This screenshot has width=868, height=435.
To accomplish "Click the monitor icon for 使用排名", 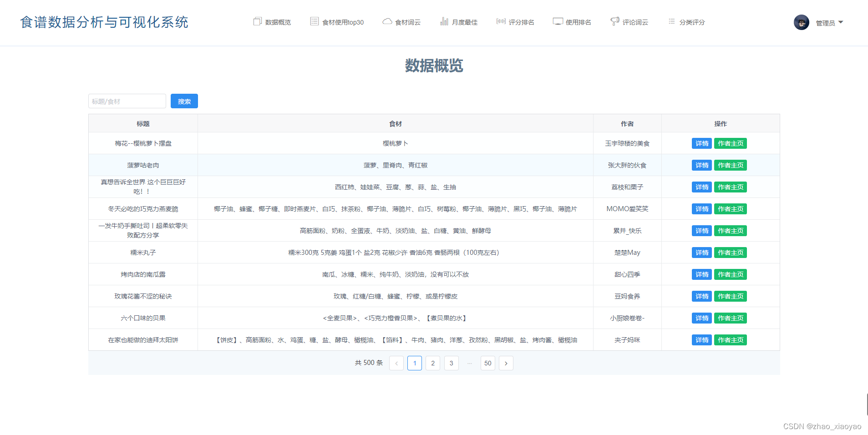I will (558, 21).
